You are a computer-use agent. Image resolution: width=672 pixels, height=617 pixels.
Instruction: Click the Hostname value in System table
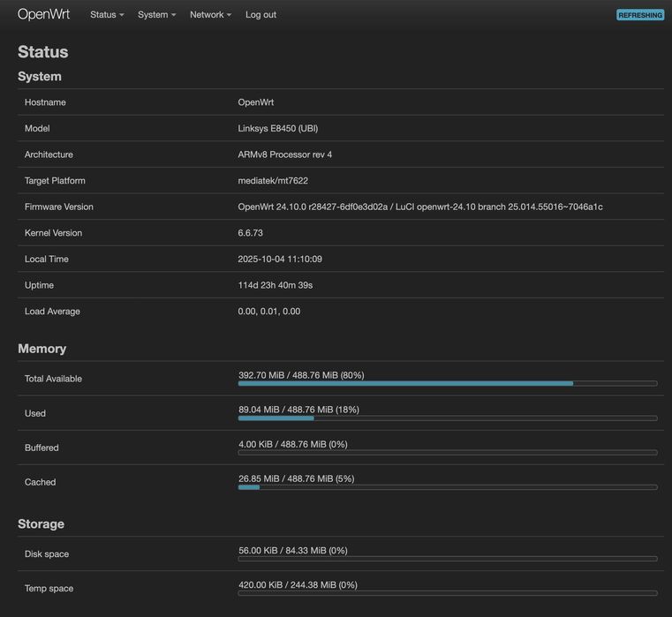coord(256,102)
